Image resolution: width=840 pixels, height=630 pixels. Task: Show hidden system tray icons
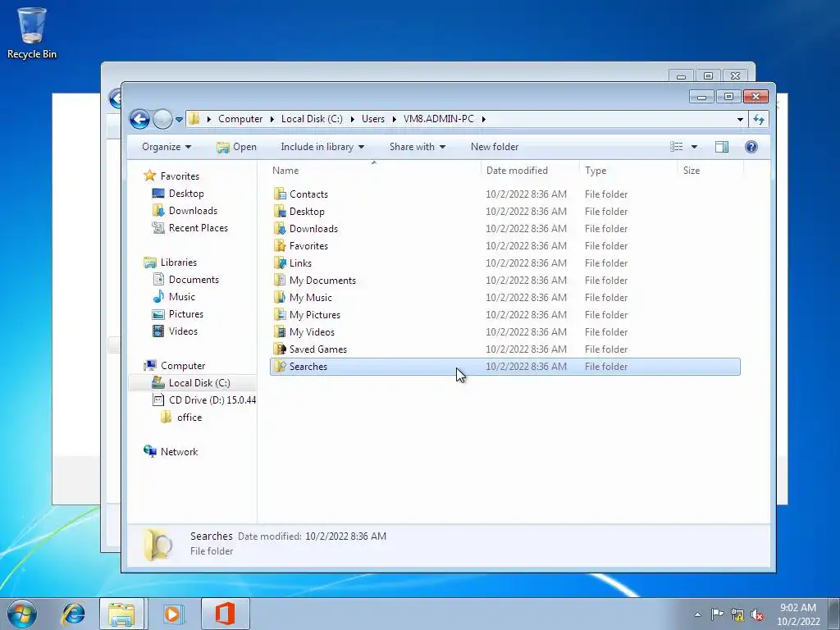697,614
